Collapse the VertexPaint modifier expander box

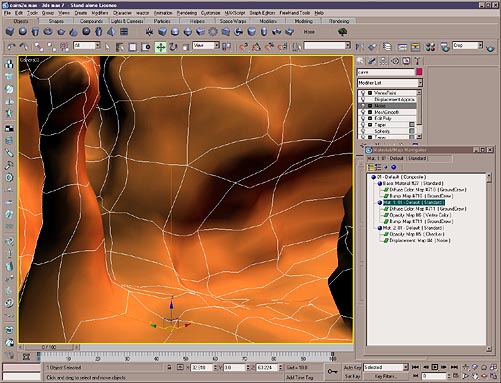[x=370, y=93]
